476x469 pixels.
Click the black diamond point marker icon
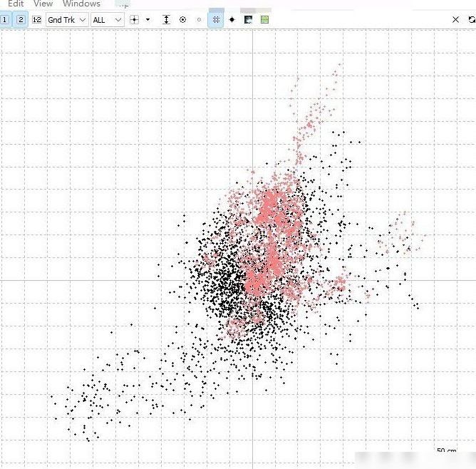pos(232,20)
